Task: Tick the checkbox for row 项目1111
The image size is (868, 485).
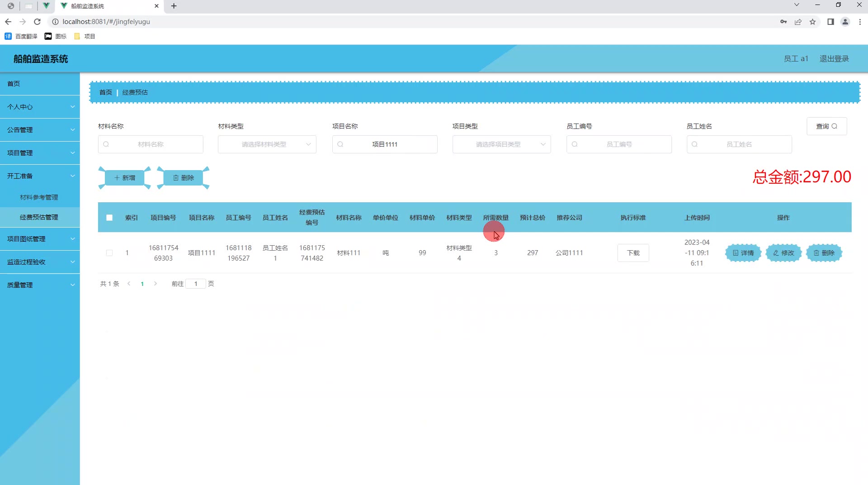Action: pyautogui.click(x=109, y=253)
